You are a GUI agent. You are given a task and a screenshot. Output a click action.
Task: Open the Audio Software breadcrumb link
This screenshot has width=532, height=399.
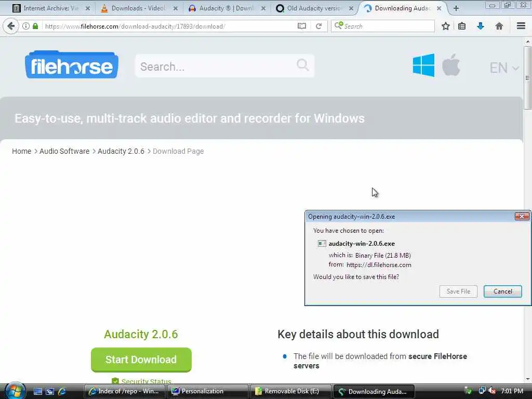point(64,151)
